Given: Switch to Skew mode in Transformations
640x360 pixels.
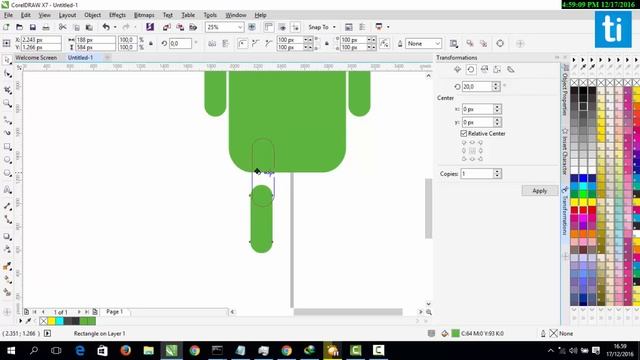Looking at the screenshot, I should 511,69.
